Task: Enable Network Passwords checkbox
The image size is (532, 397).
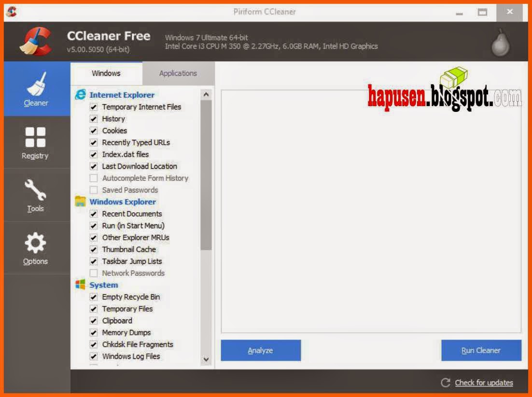Action: (94, 273)
